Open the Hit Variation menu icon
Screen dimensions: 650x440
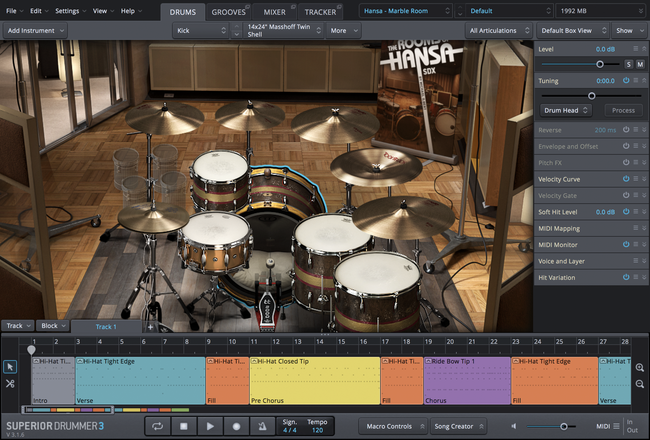pyautogui.click(x=635, y=277)
